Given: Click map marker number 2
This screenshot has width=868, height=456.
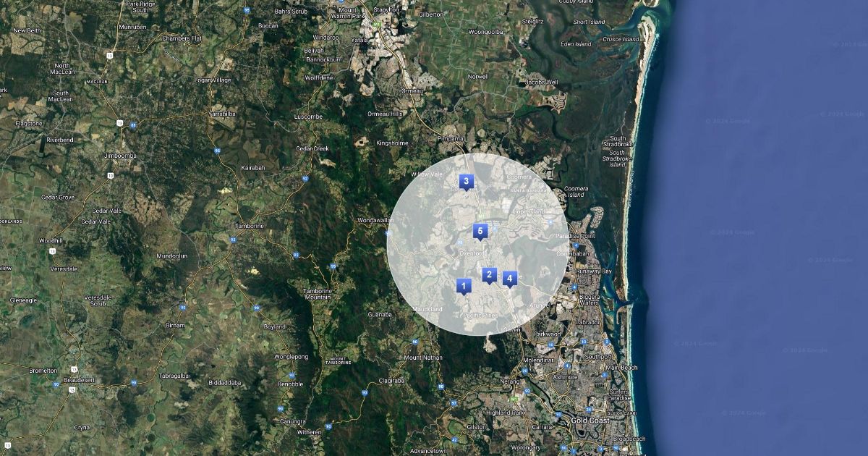Looking at the screenshot, I should point(489,275).
